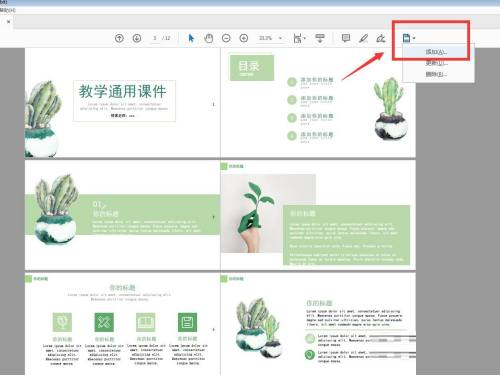
Task: Click the 01 section slide with green banner
Action: pyautogui.click(x=122, y=215)
